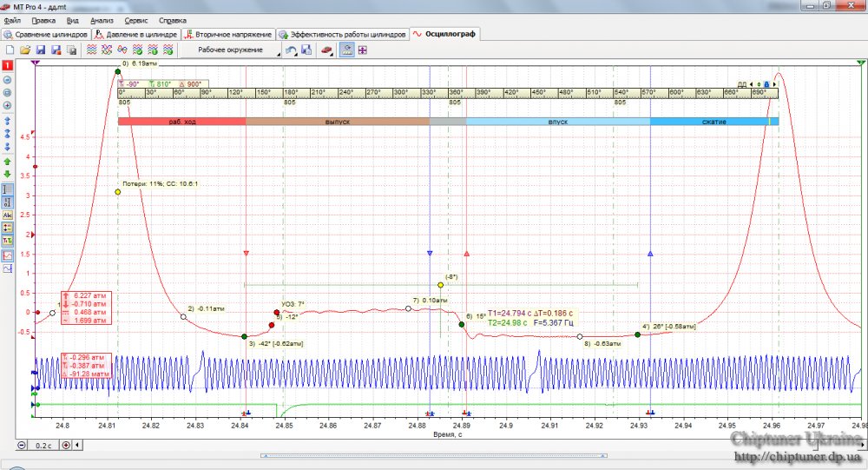Open the Вид menu
This screenshot has width=868, height=470.
[73, 21]
